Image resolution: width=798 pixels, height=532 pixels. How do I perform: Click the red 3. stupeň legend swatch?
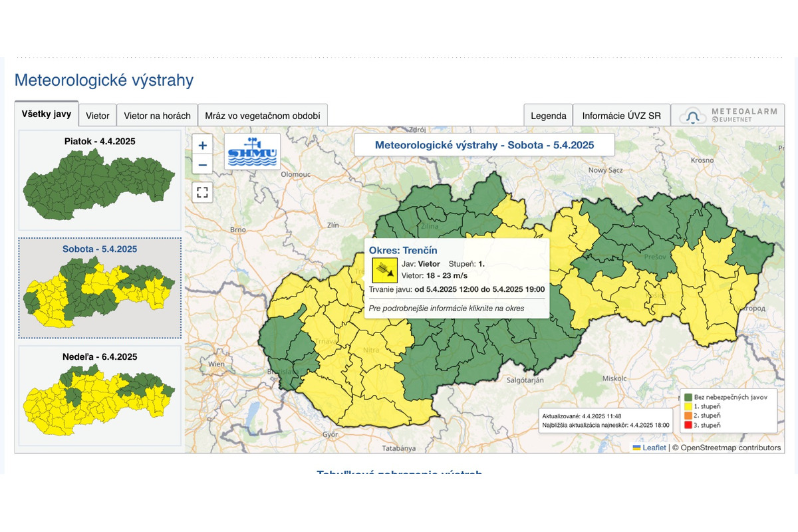pos(688,425)
